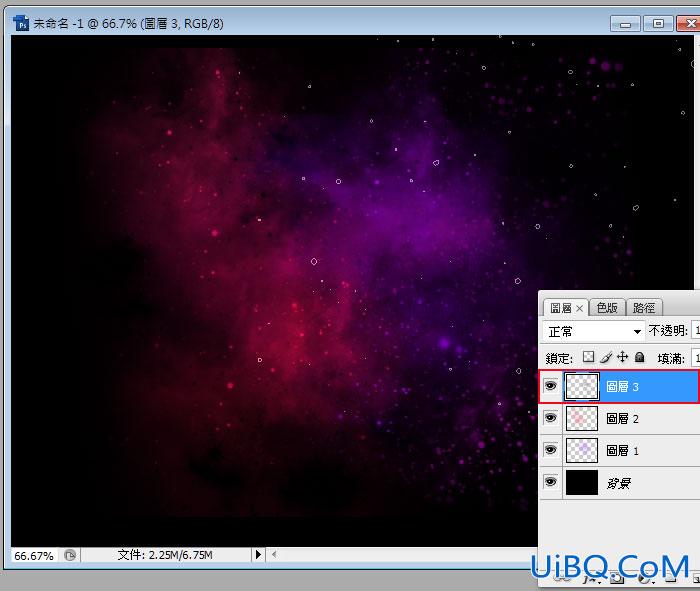Click the 背景 layer name
This screenshot has height=591, width=700.
tap(618, 483)
